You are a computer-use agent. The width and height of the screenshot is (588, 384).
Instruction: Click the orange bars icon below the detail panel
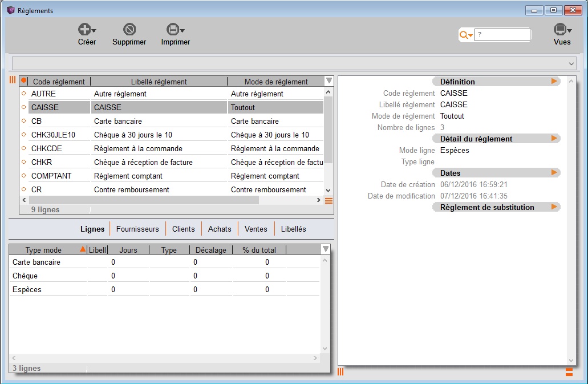coord(340,371)
